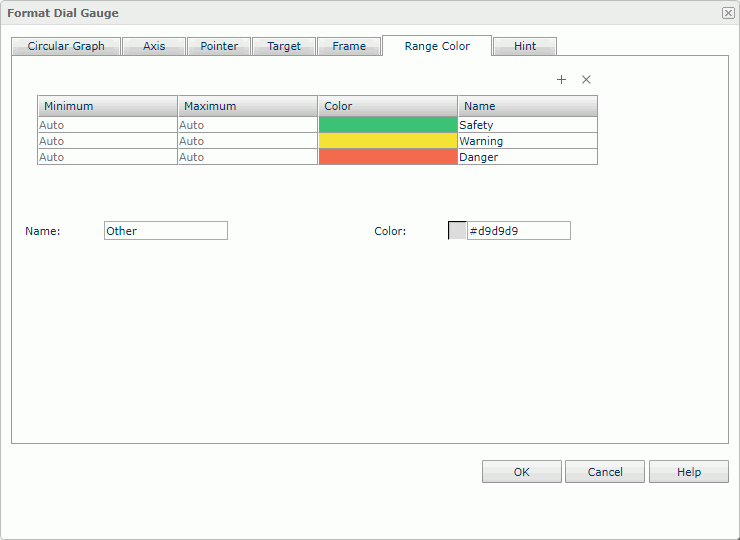Go to the Target tab

click(284, 46)
